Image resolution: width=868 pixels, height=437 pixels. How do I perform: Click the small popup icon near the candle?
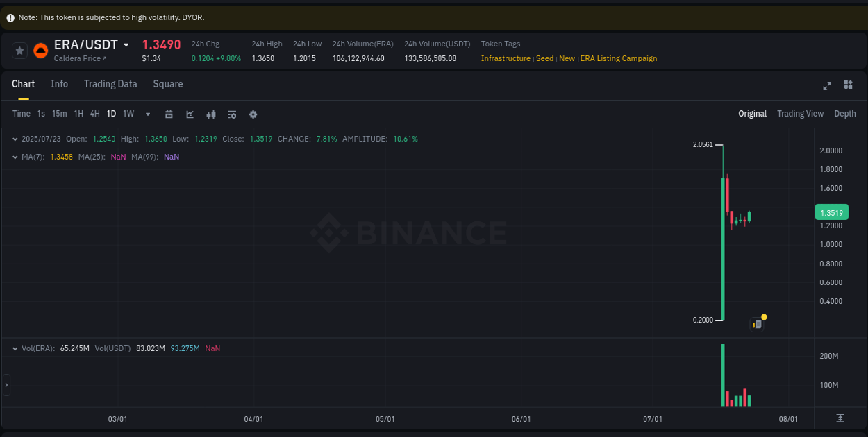756,324
